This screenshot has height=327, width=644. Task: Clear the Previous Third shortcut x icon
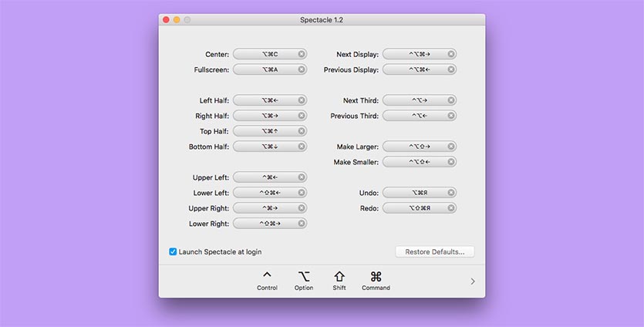pyautogui.click(x=451, y=116)
